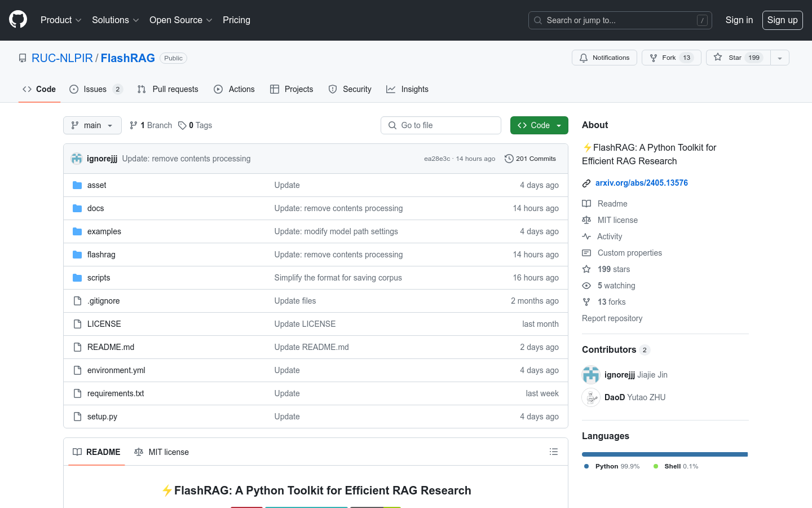Click the scale icon beside MIT license
812x508 pixels.
coord(586,220)
